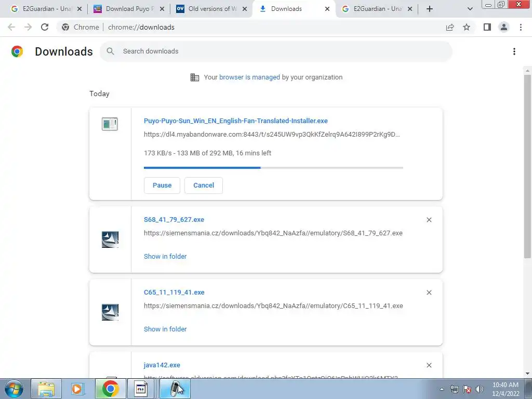Viewport: 532px width, 399px height.
Task: Show C65_11_119_41.exe in folder
Action: (165, 329)
